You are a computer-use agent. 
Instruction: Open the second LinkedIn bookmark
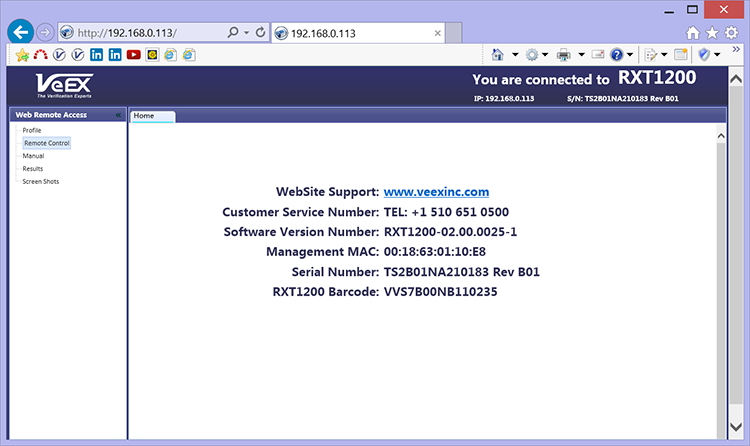click(x=115, y=55)
